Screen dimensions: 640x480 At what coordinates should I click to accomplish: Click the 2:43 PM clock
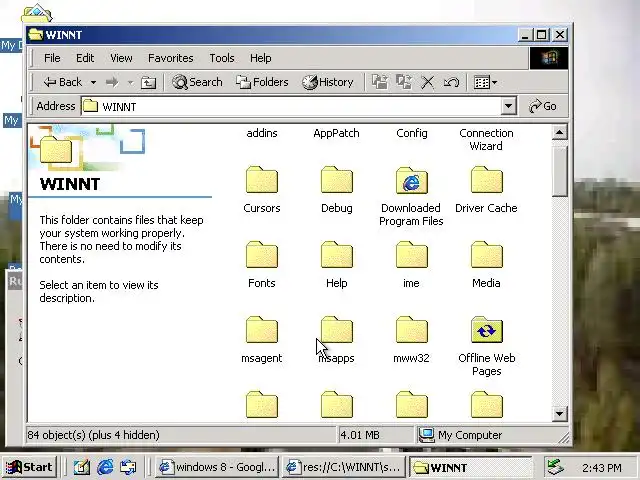click(602, 468)
